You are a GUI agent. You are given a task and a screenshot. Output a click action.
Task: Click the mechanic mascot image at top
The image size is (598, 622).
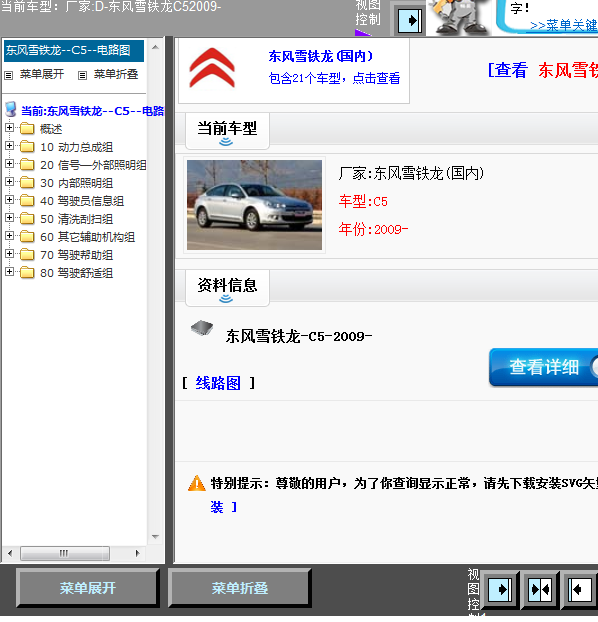(x=459, y=16)
